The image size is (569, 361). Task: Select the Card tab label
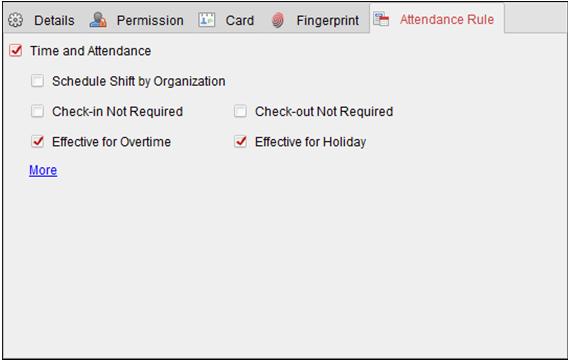coord(240,21)
